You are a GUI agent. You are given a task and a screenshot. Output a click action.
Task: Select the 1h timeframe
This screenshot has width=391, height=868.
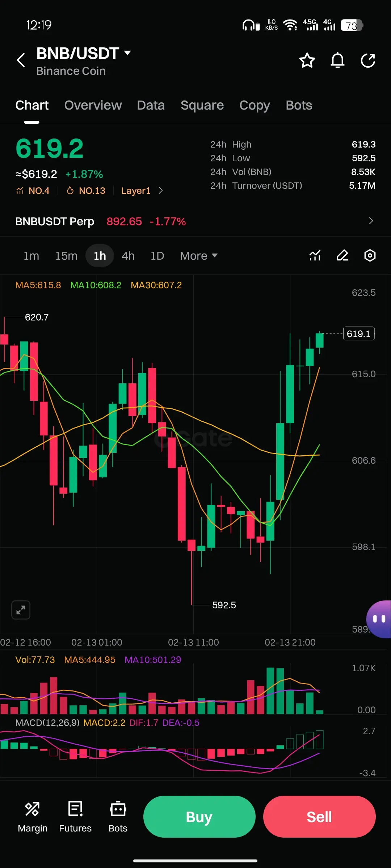(x=100, y=256)
